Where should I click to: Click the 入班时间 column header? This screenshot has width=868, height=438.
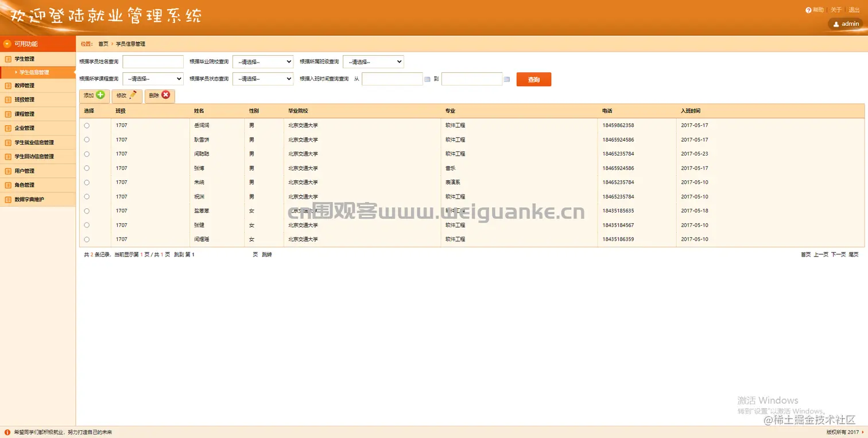[691, 111]
